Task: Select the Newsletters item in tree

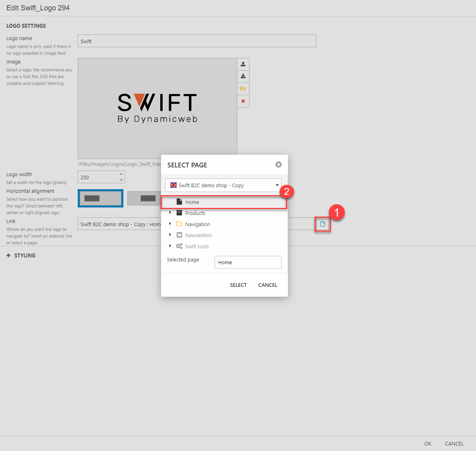Action: pos(198,235)
